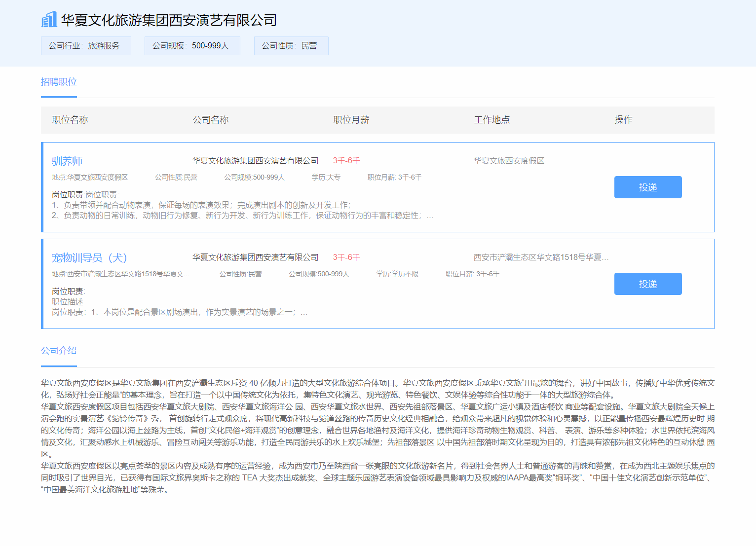Select the 公司介绍 section tab
The width and height of the screenshot is (756, 546).
[59, 351]
